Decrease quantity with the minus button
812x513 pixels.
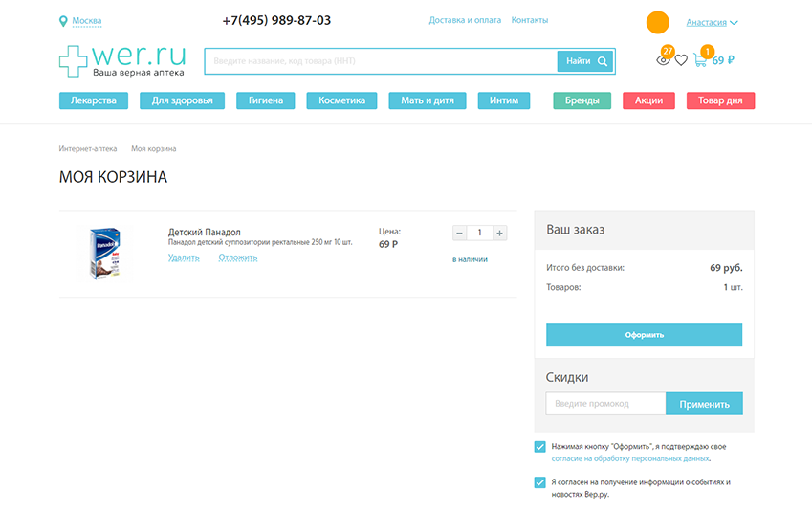point(460,233)
